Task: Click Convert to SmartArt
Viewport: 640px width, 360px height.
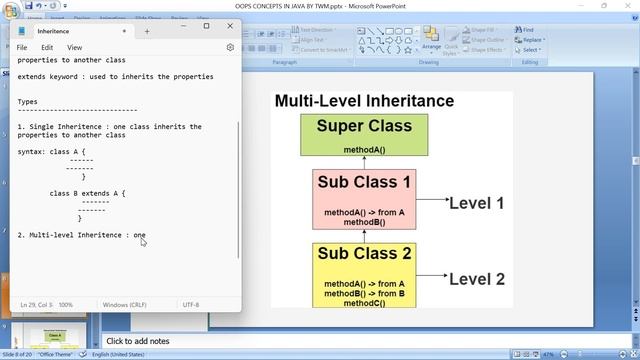Action: (x=321, y=49)
